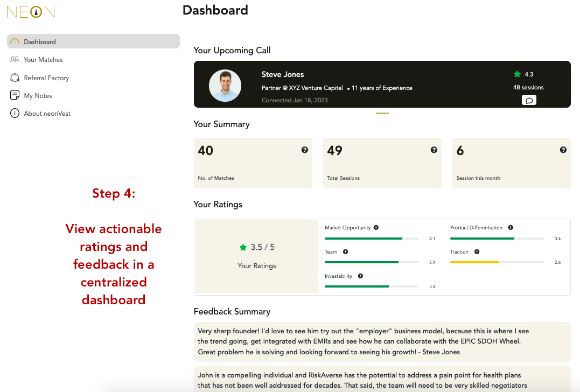Open chat with Steve Jones via message icon
This screenshot has width=580, height=392.
(529, 100)
